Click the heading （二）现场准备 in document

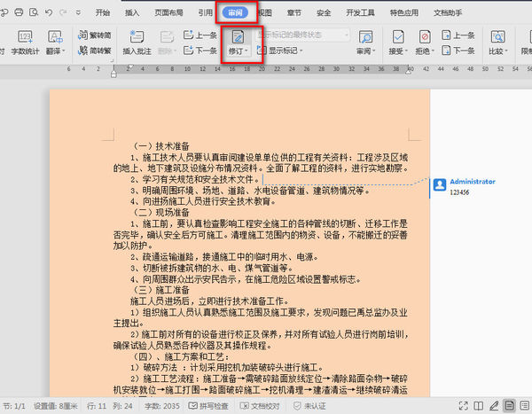160,213
